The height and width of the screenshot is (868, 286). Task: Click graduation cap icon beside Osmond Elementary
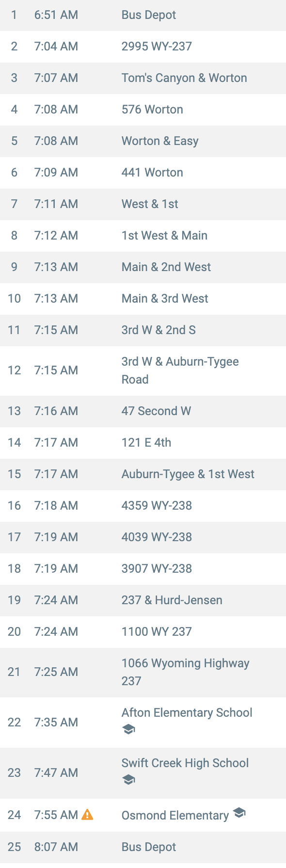[x=239, y=813]
